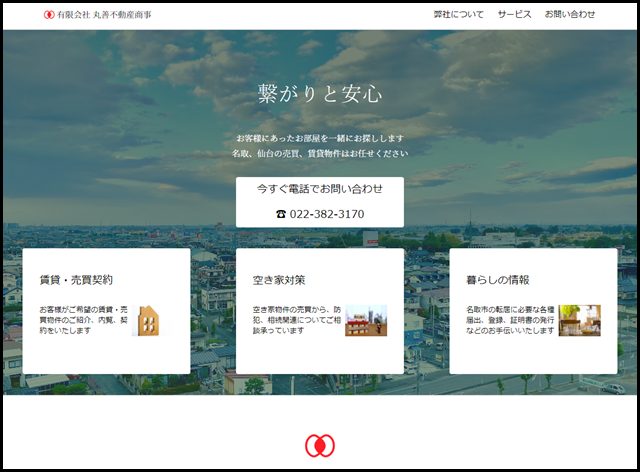Screen dimensions: 640x472
Task: Click the phone number 022-382-3170
Action: [327, 214]
